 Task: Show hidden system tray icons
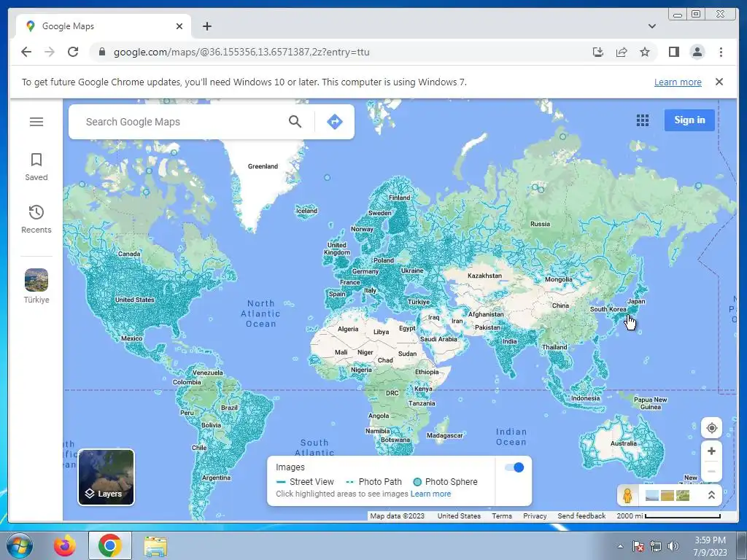click(x=620, y=546)
